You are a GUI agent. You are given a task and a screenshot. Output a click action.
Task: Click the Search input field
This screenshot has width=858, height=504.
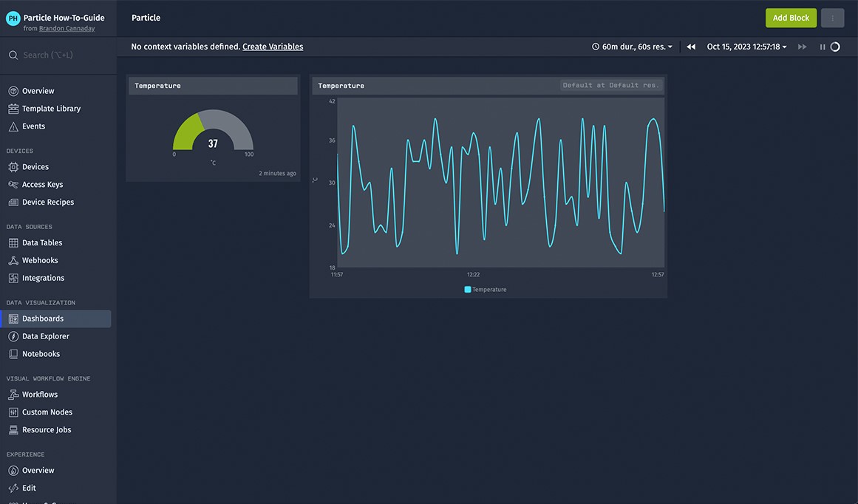point(58,55)
